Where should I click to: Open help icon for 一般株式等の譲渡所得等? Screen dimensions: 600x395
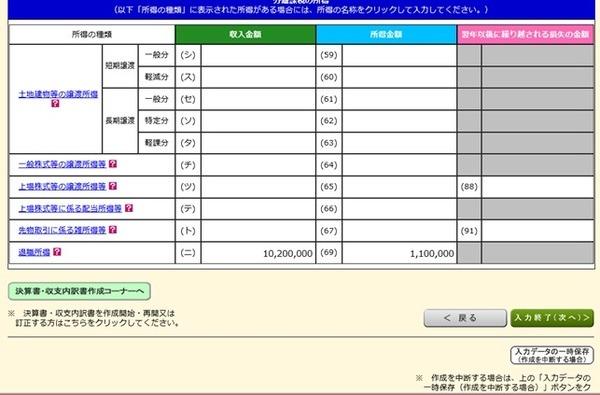(x=112, y=164)
